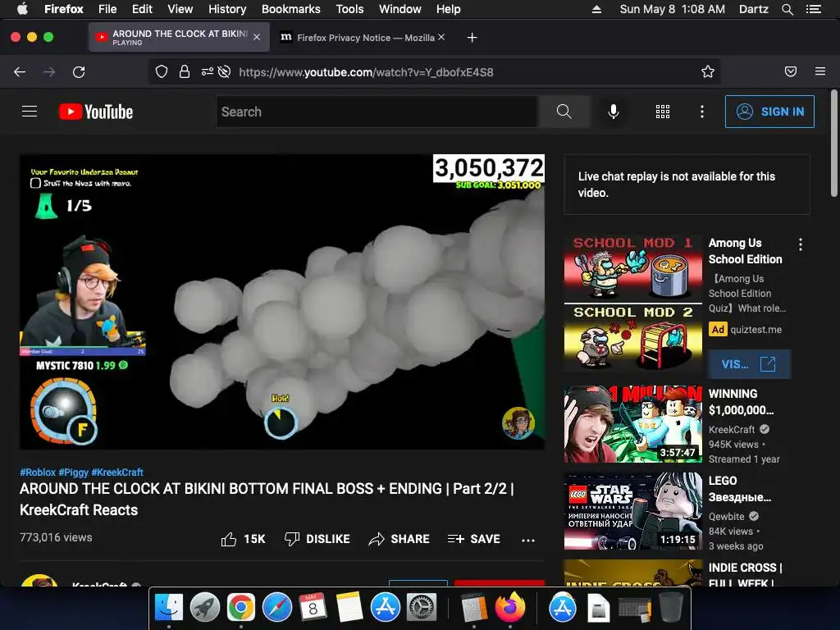Open the Firefox File menu

click(107, 9)
